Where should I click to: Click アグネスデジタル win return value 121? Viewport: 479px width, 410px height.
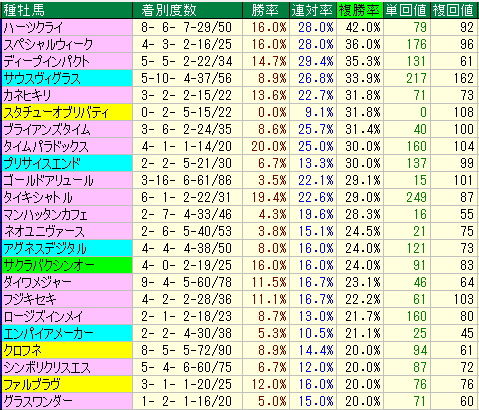point(416,248)
